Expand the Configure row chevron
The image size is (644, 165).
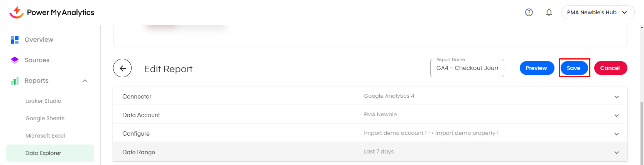coord(617,134)
